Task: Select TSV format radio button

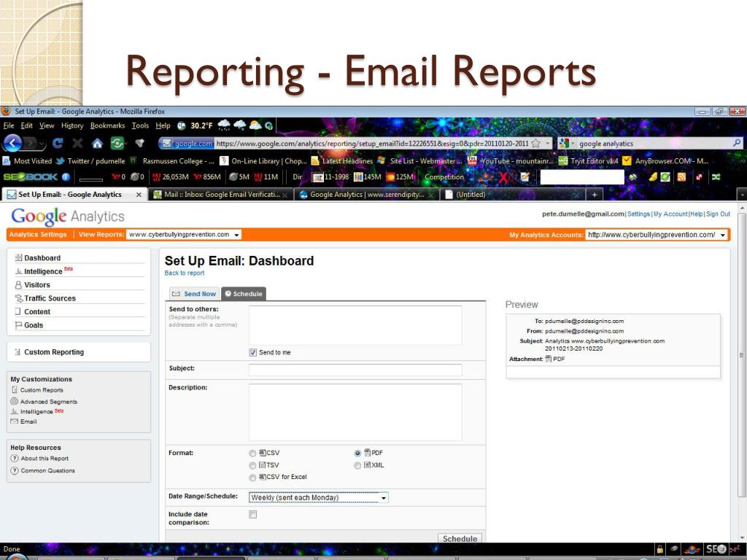Action: point(252,465)
